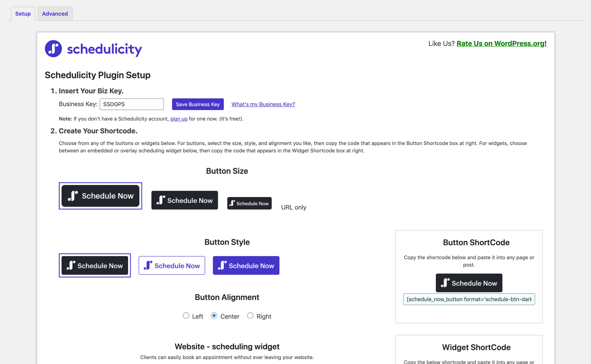
Task: Focus the Business Key input field
Action: click(132, 104)
